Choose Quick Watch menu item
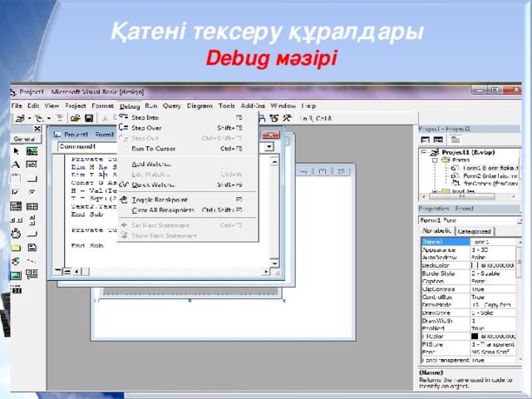The height and width of the screenshot is (399, 532). (x=154, y=185)
